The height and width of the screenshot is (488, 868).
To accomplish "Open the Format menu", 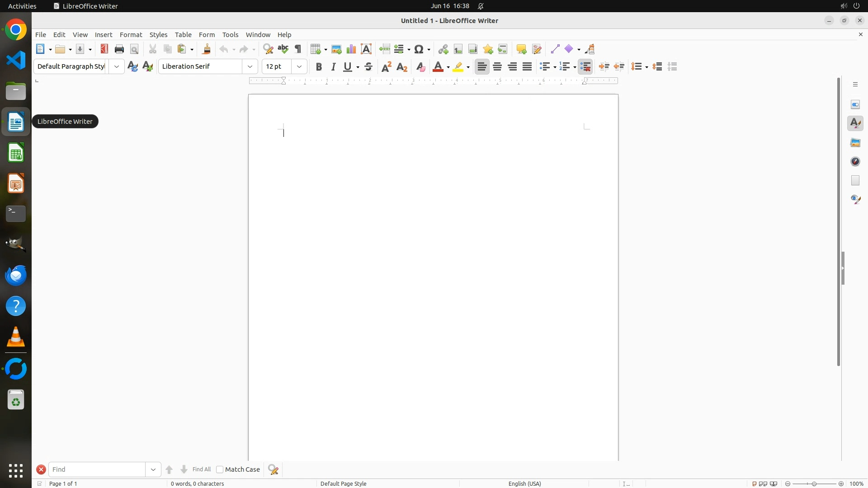I will click(x=131, y=35).
